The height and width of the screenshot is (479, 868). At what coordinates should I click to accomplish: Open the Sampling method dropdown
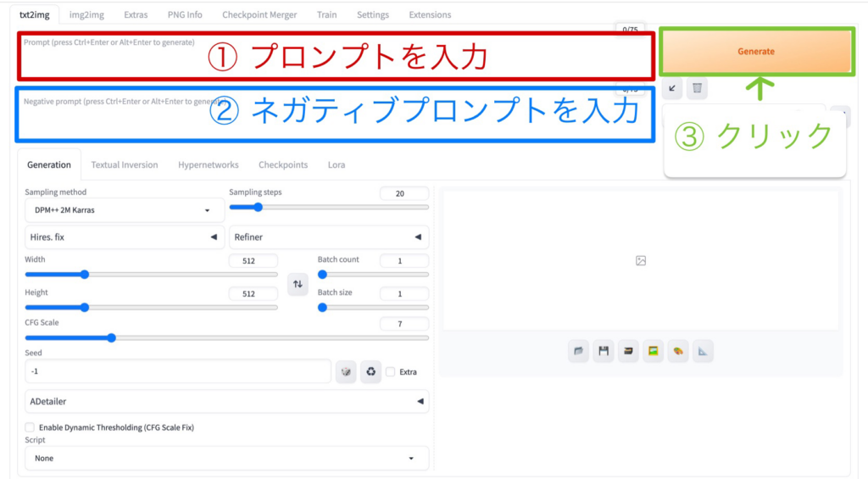pyautogui.click(x=125, y=210)
